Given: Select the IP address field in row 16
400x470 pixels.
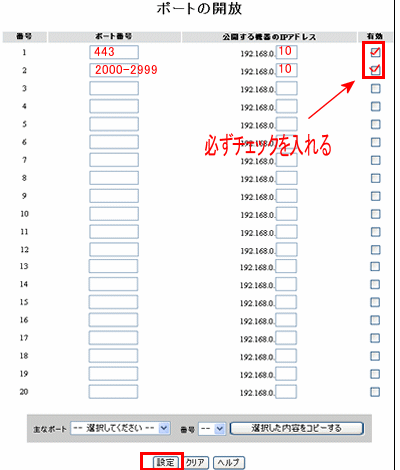Looking at the screenshot, I should [286, 320].
